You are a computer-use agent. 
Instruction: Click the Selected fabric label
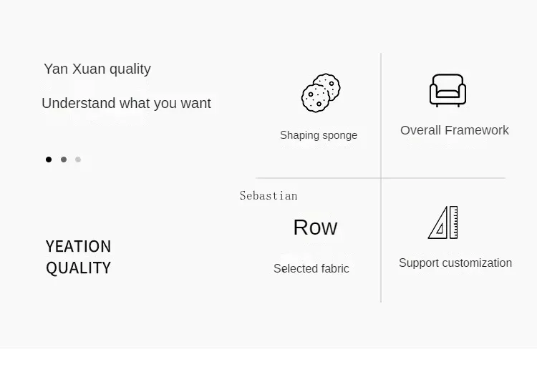point(311,269)
